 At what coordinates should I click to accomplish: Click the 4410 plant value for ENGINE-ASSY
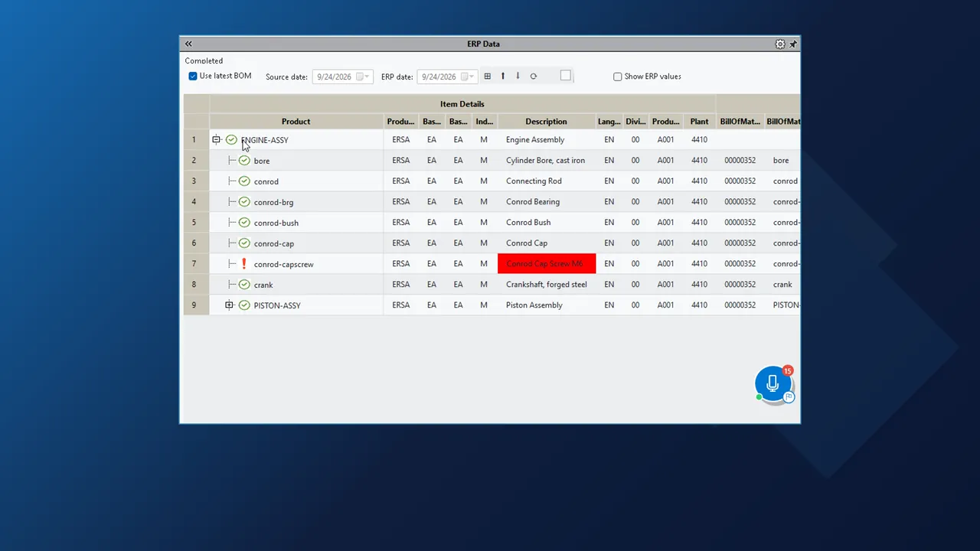tap(699, 140)
